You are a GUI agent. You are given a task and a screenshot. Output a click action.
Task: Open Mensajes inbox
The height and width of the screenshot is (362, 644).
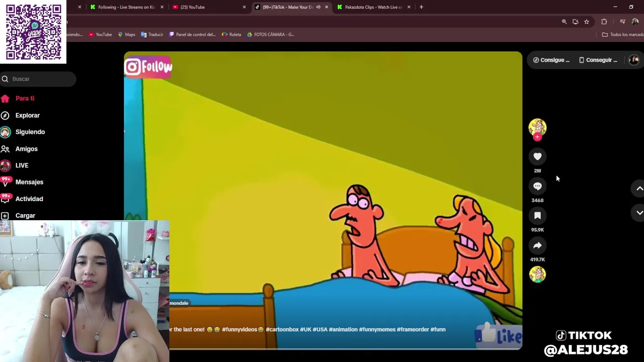point(29,182)
